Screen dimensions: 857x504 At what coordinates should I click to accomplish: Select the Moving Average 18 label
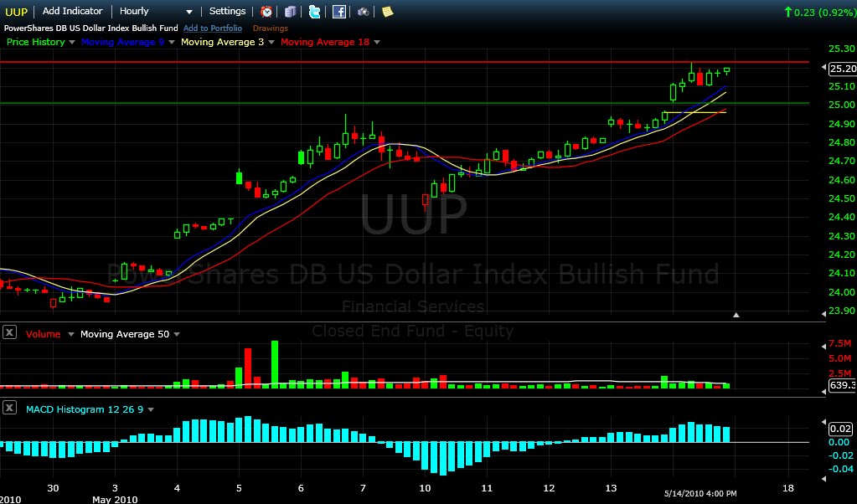tap(325, 42)
